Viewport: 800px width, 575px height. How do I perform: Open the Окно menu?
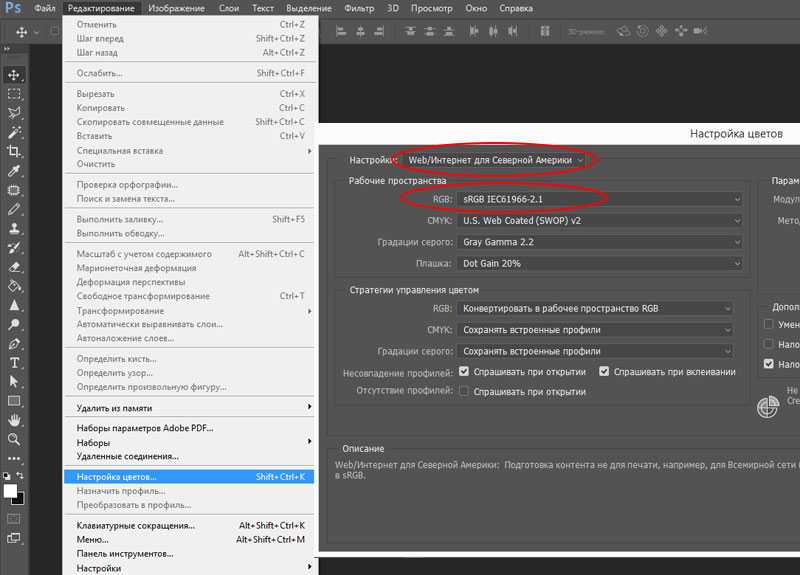click(x=476, y=8)
